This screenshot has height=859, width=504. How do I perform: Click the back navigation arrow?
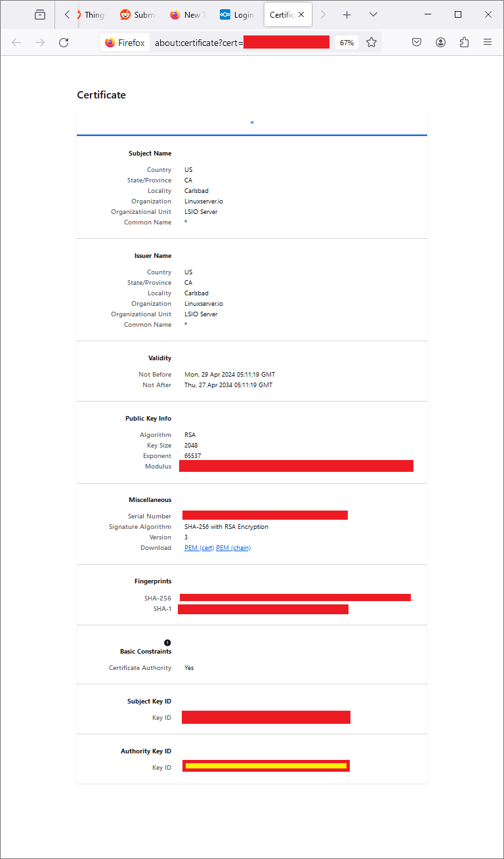pos(16,41)
